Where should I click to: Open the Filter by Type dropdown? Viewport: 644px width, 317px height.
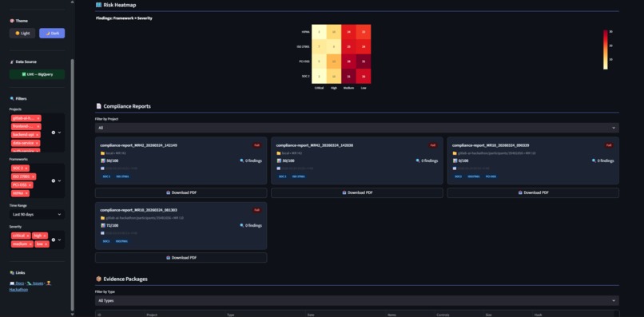357,300
